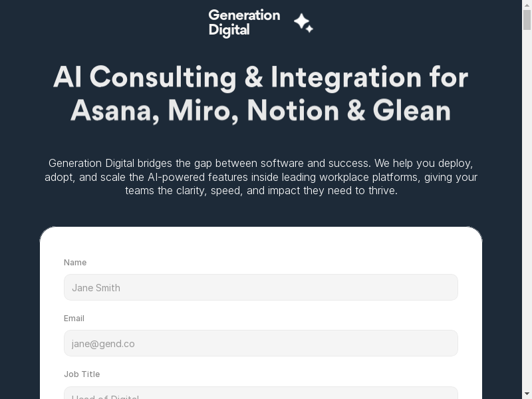Click the Generation Digital logo wordmark
This screenshot has height=399, width=532.
click(x=244, y=23)
